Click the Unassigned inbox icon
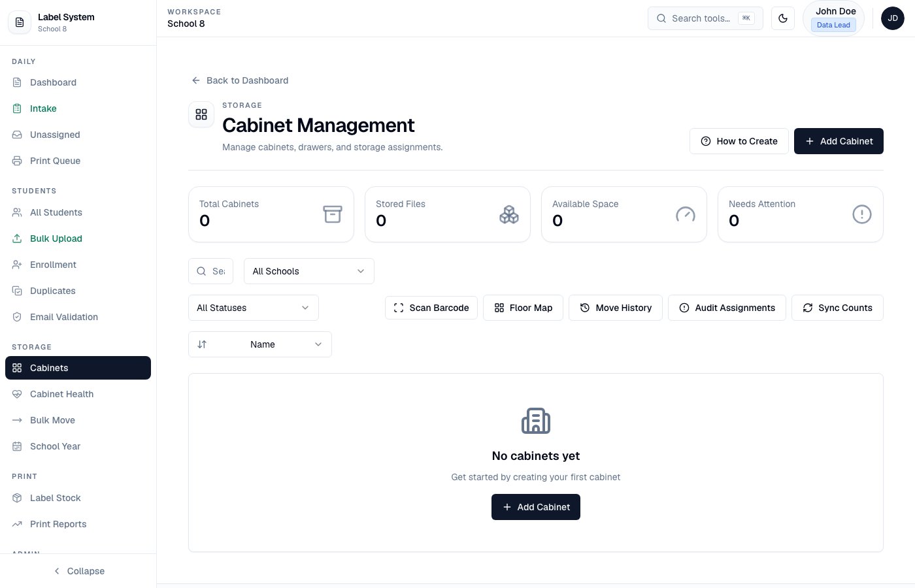Image resolution: width=915 pixels, height=588 pixels. click(17, 135)
